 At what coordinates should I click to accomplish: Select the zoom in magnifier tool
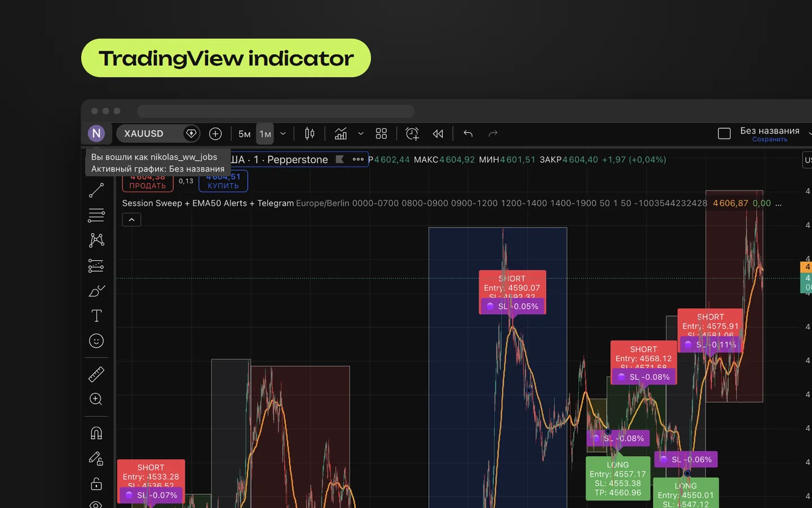pos(96,399)
